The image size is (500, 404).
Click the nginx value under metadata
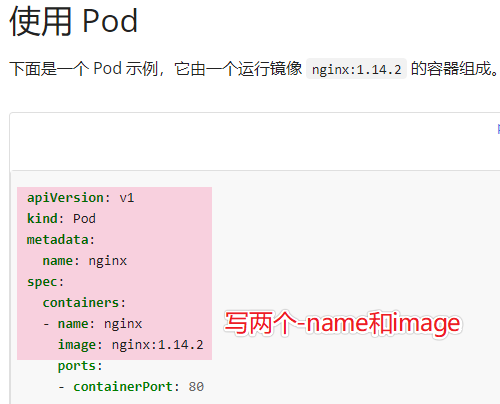pos(108,261)
